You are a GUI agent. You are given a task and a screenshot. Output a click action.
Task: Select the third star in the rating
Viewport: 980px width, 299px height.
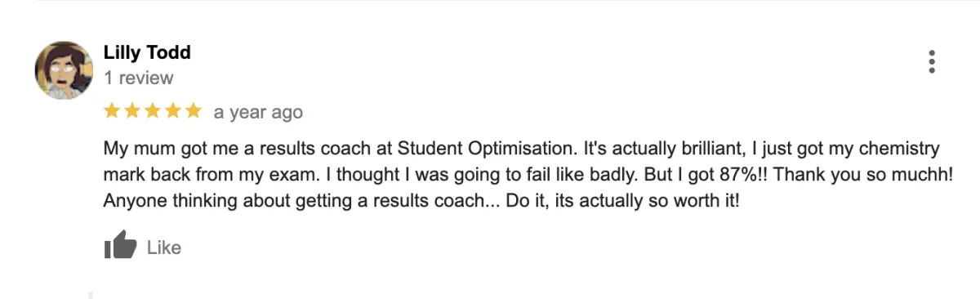[152, 110]
